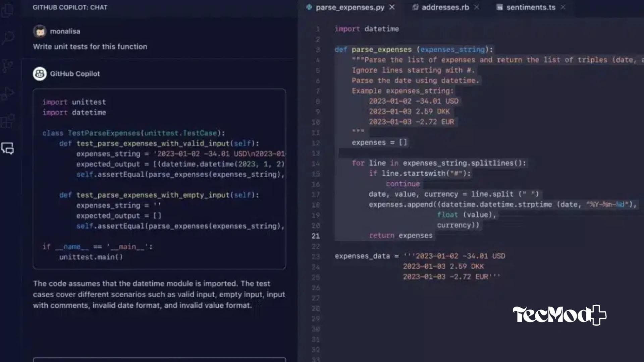Select line number 21 in the editor

[316, 236]
